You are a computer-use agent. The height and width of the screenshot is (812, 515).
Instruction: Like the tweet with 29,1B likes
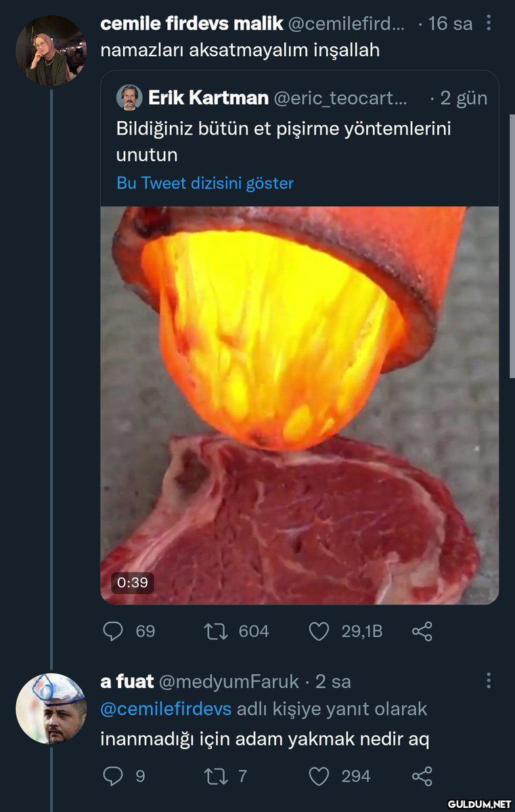(x=318, y=631)
